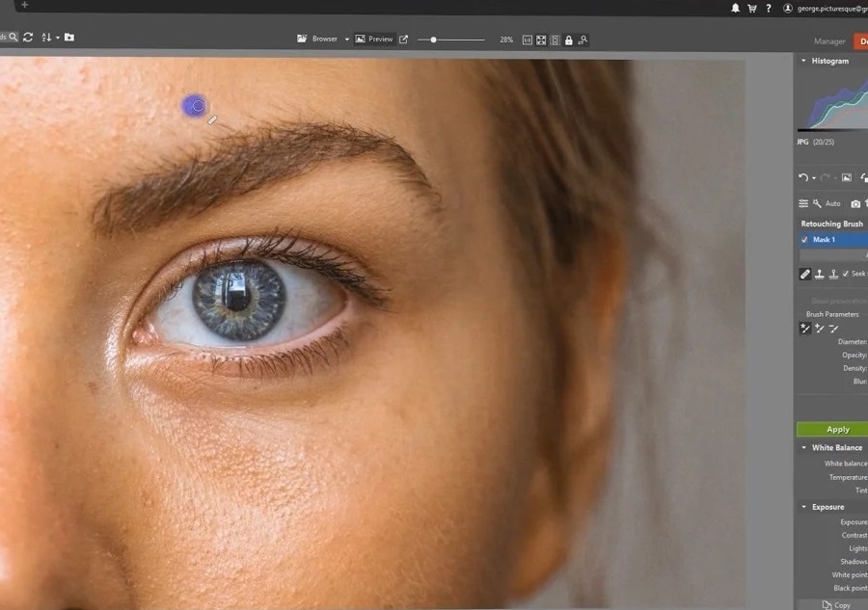This screenshot has height=610, width=868.
Task: Switch to the Preview view
Action: click(x=374, y=39)
